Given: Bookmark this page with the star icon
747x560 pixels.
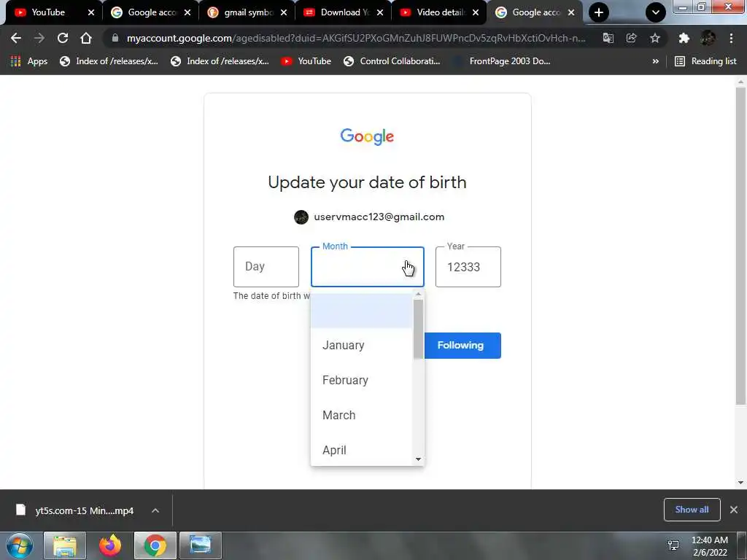Looking at the screenshot, I should pos(655,38).
